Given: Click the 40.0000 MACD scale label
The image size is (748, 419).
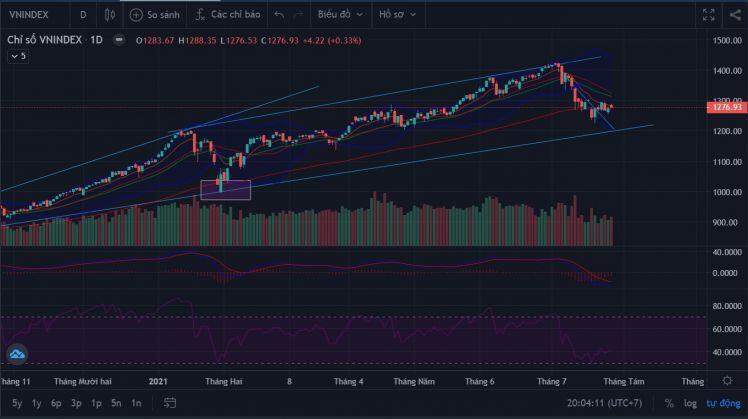Looking at the screenshot, I should [727, 252].
